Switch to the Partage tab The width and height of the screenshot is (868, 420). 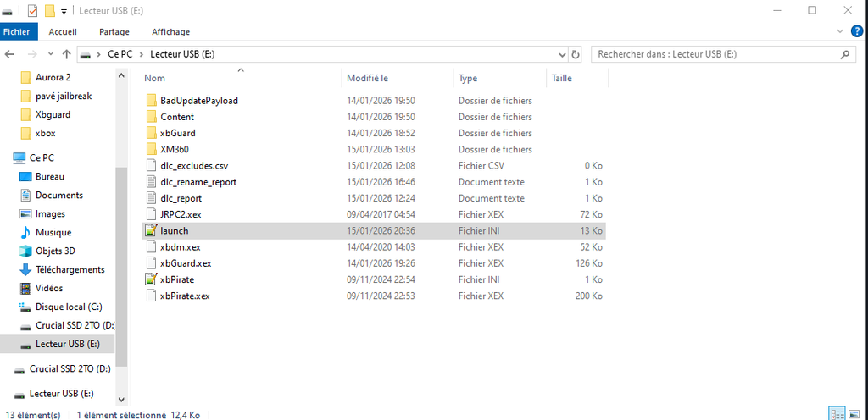click(114, 31)
